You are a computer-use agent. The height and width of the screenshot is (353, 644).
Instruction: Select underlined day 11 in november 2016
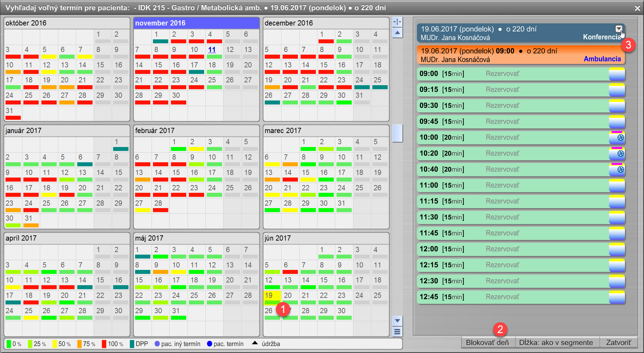(x=212, y=50)
